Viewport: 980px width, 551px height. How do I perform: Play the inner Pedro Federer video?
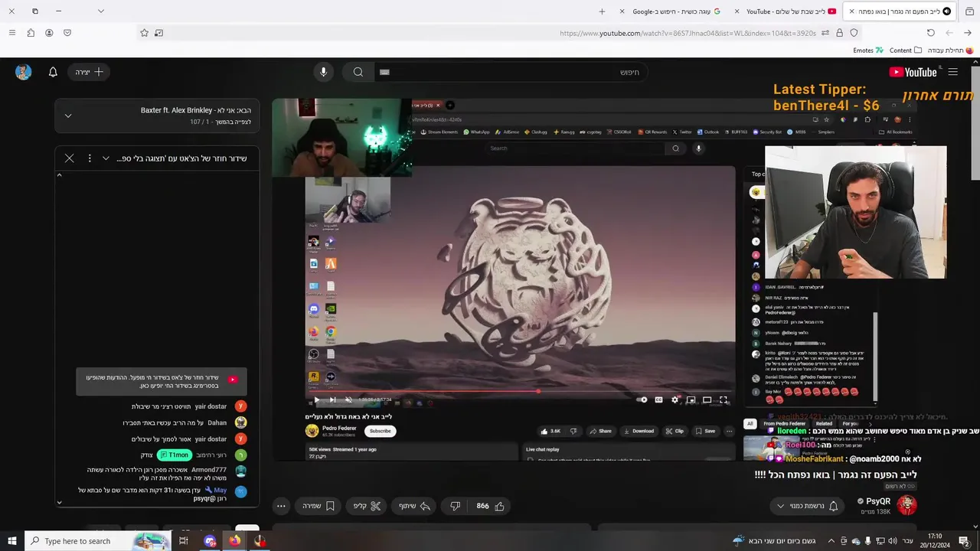pos(317,399)
